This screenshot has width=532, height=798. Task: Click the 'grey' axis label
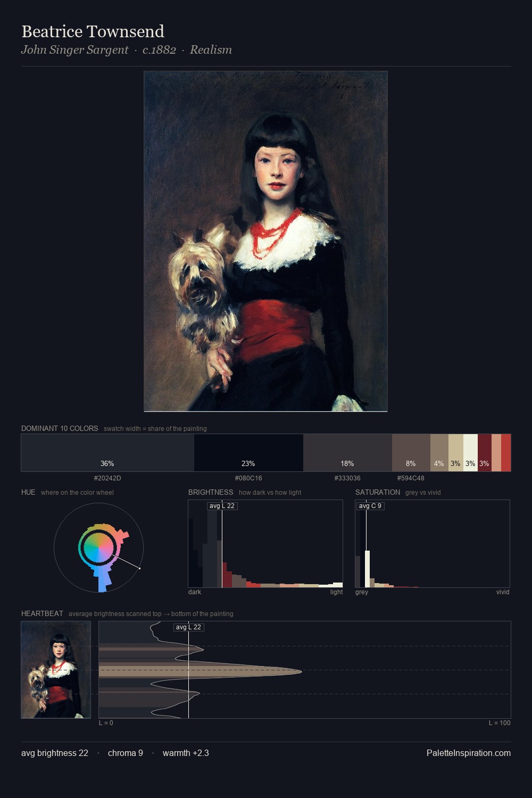(x=362, y=592)
